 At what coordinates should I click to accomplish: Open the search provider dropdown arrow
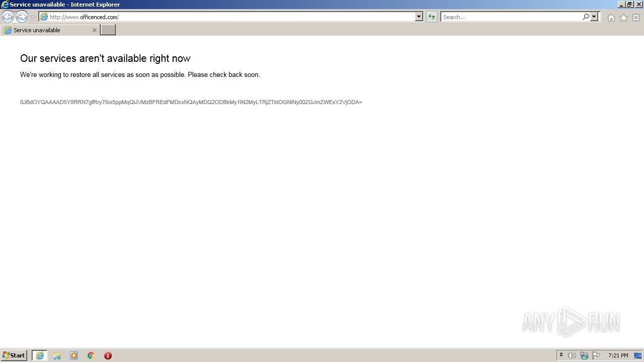click(x=594, y=17)
